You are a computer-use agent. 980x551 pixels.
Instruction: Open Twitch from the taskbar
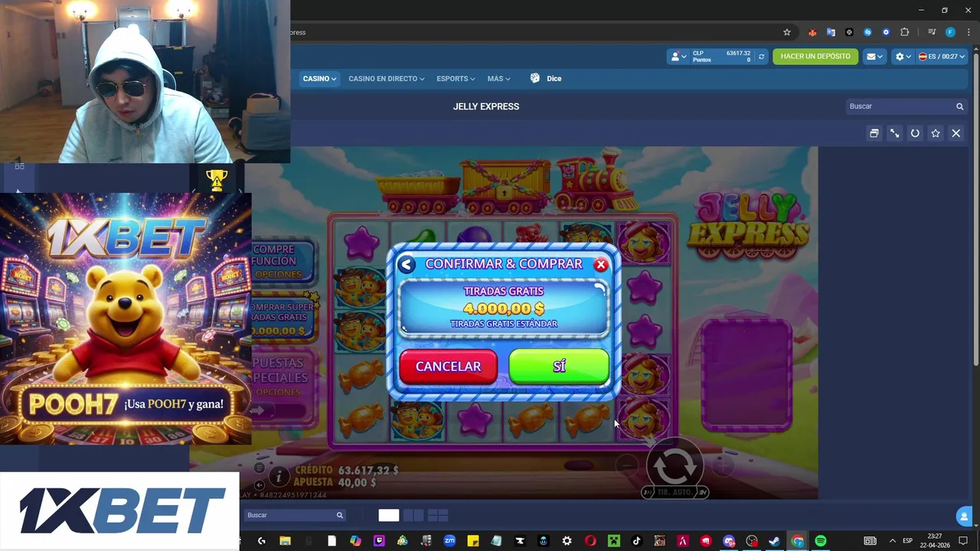pyautogui.click(x=379, y=541)
